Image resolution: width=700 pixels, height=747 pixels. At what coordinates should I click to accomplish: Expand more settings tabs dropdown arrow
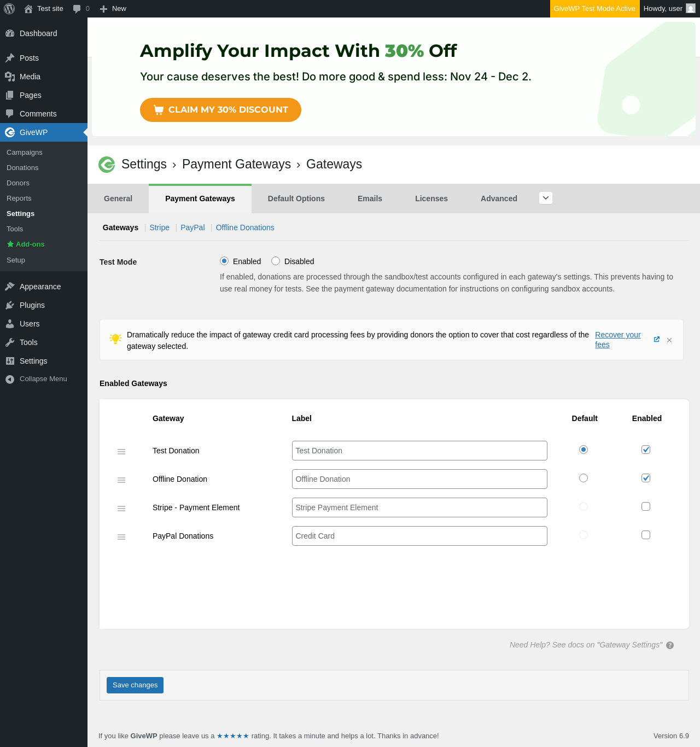tap(546, 198)
